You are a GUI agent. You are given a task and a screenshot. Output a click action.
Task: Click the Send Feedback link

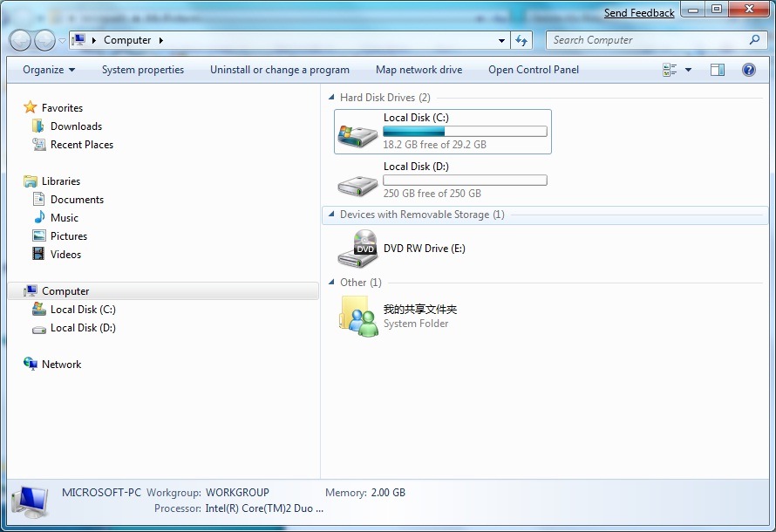(x=639, y=12)
